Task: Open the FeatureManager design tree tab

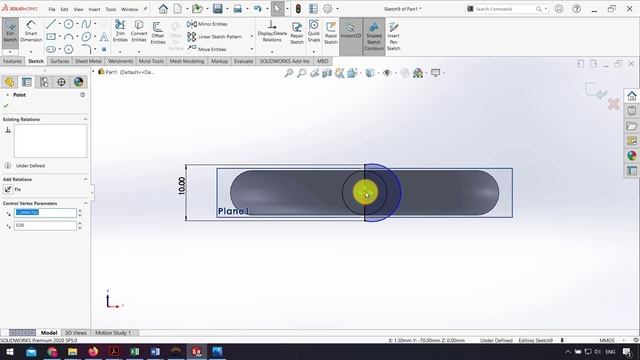Action: [9, 82]
